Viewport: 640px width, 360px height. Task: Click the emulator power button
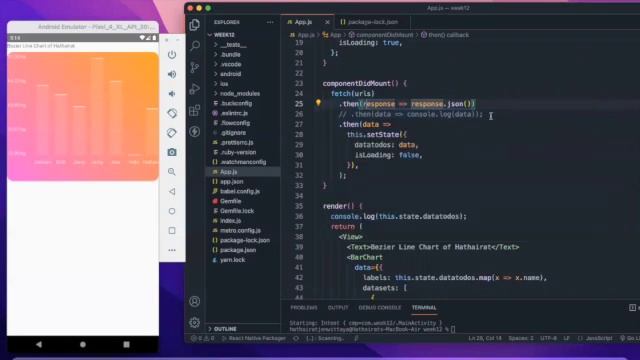pyautogui.click(x=172, y=54)
